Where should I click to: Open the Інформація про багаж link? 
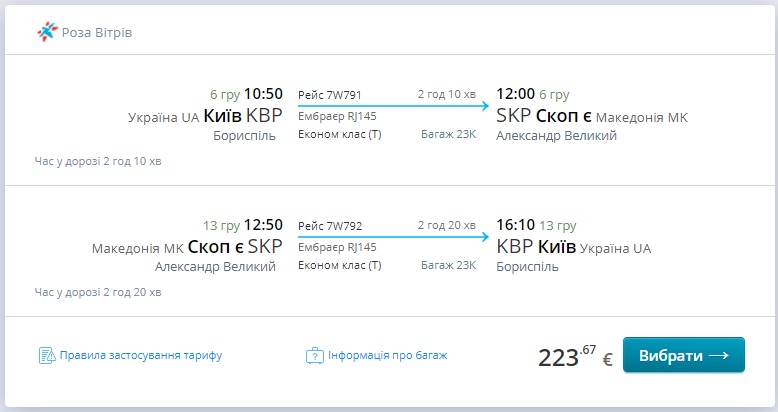point(387,355)
